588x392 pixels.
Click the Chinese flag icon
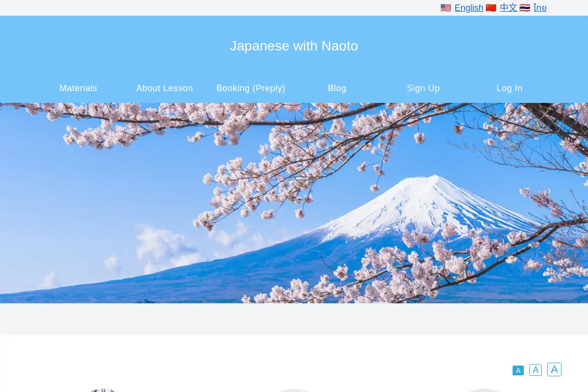(x=491, y=8)
